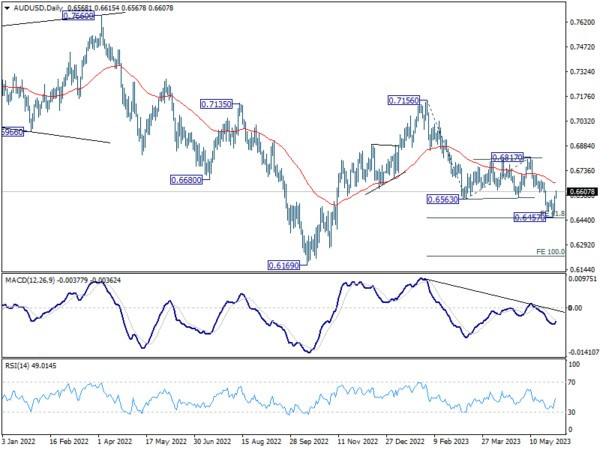The image size is (600, 450).
Task: Select the 11 Nov 2022 date label
Action: 357,442
